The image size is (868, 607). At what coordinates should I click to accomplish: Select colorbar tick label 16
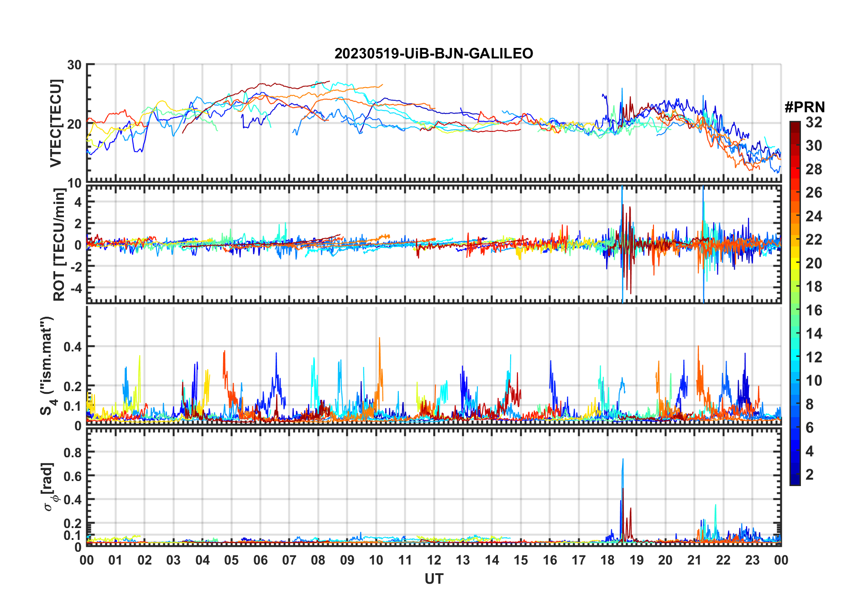[x=814, y=310]
